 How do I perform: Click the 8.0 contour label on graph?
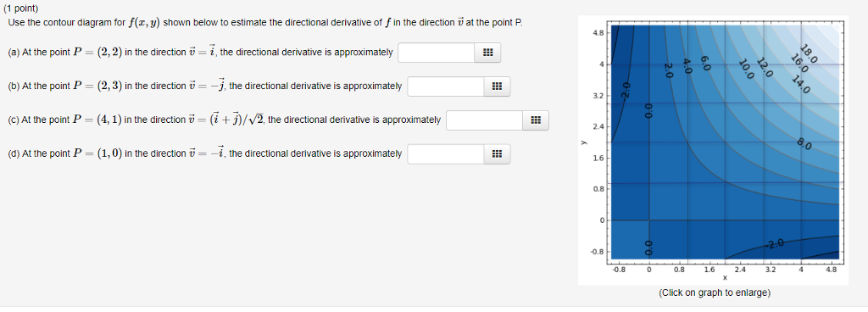[x=804, y=146]
